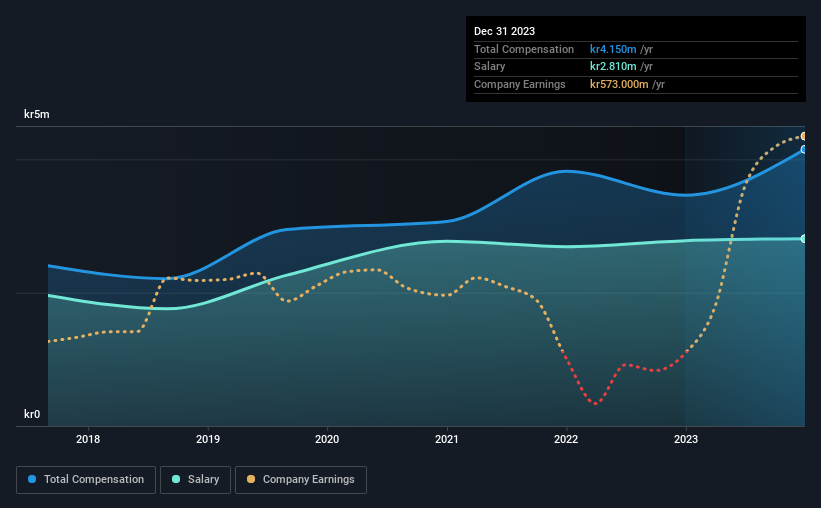
Task: Click the Dec 31 2023 tooltip header
Action: (x=504, y=31)
